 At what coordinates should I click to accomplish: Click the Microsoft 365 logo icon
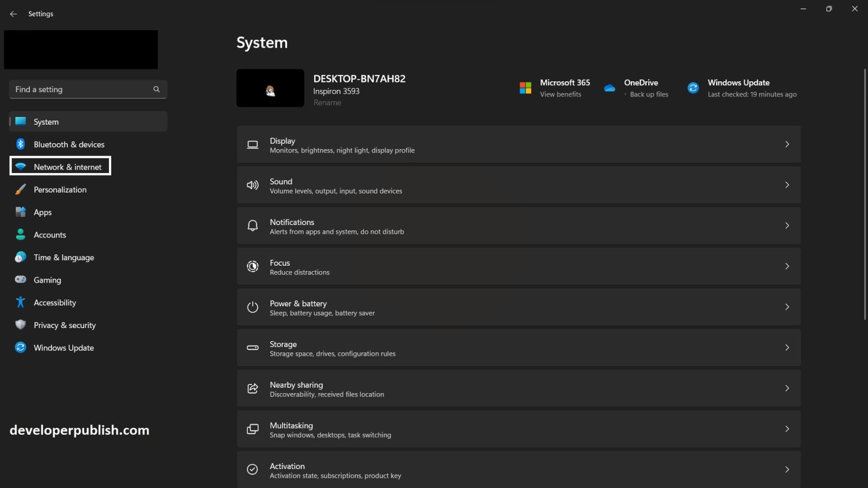(x=525, y=88)
